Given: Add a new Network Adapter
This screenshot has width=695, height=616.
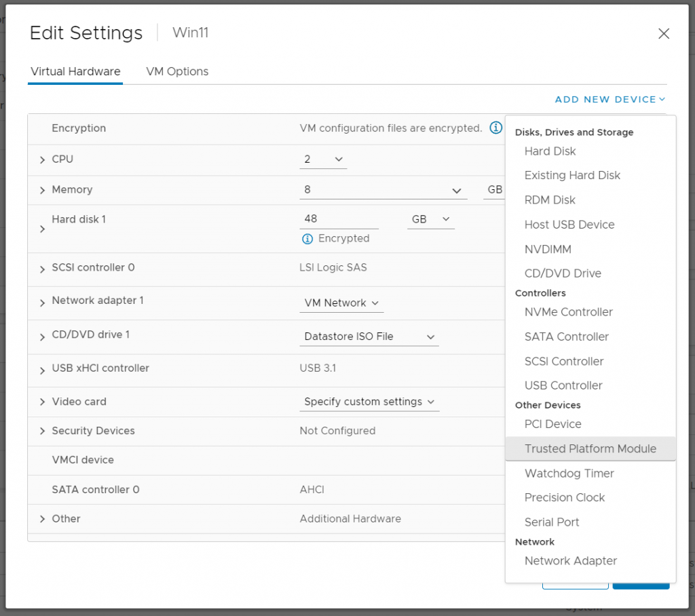Looking at the screenshot, I should [571, 561].
